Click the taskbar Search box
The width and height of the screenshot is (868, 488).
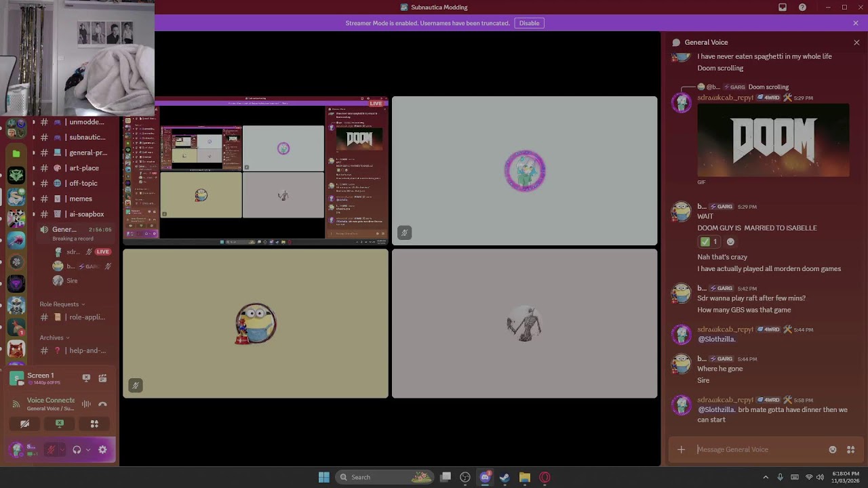click(x=385, y=477)
